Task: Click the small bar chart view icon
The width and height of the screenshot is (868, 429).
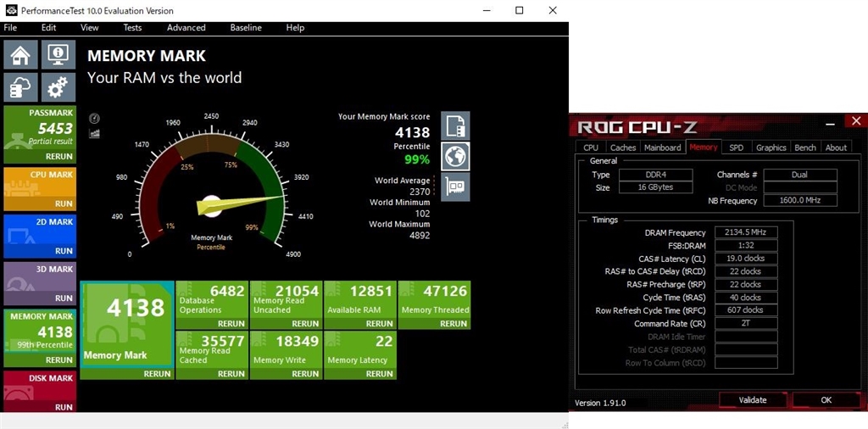Action: point(94,133)
